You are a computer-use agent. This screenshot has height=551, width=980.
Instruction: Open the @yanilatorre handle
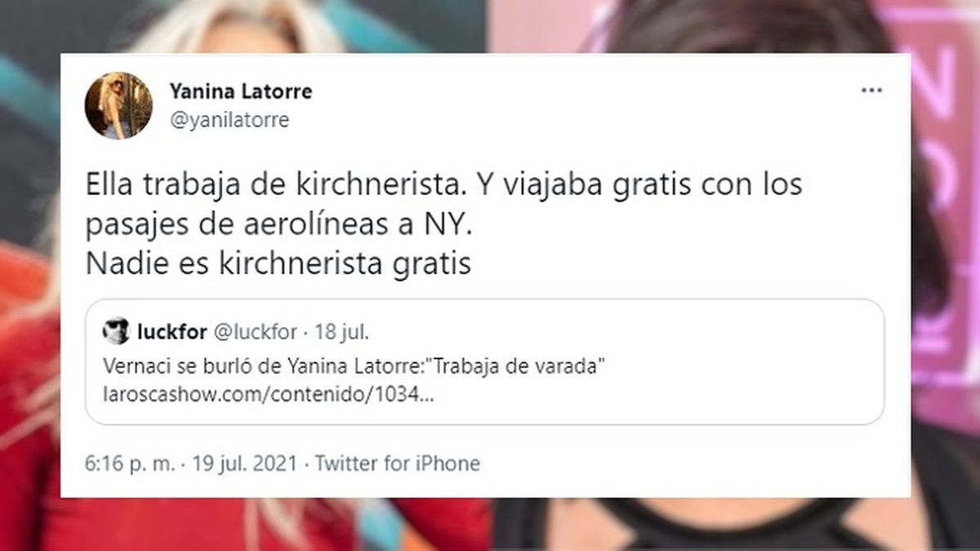(x=229, y=121)
